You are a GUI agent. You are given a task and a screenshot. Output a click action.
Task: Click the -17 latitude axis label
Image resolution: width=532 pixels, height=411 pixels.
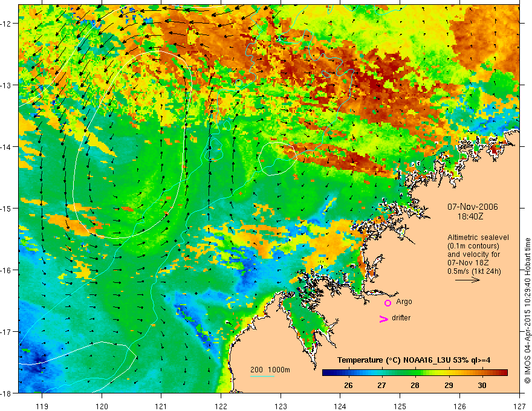coord(7,332)
